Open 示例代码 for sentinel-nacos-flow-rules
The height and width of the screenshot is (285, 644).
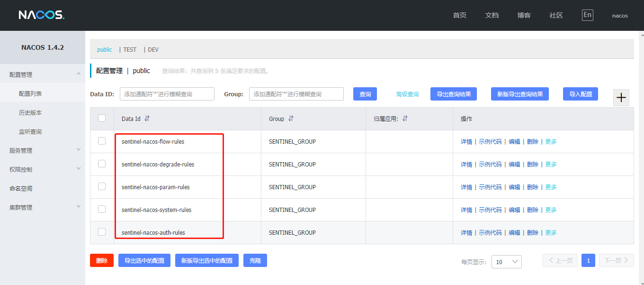490,141
